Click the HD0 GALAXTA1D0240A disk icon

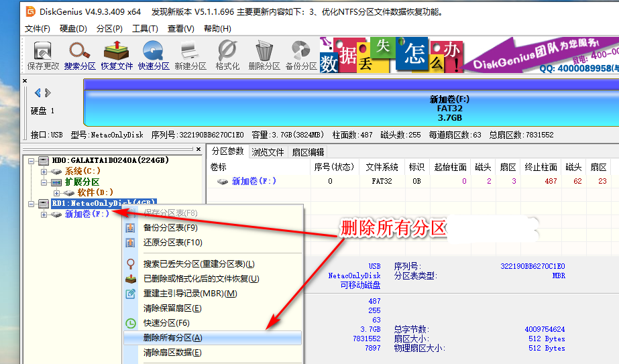(44, 161)
